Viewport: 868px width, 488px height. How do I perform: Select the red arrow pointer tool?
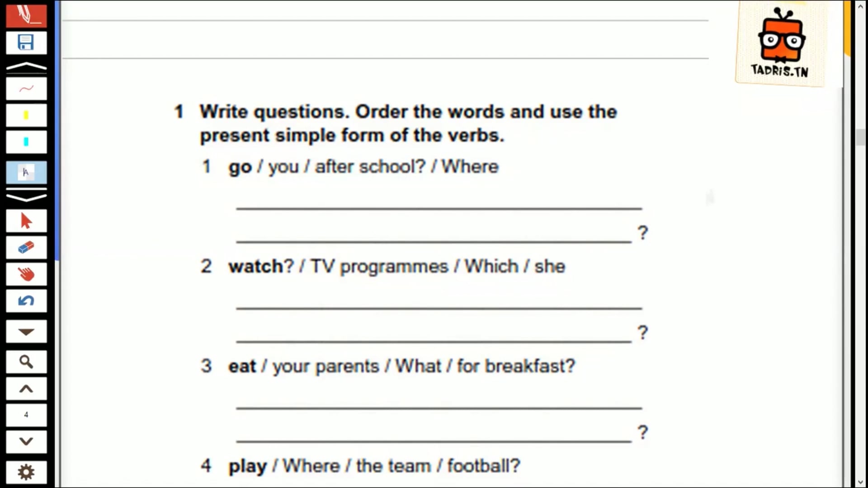(26, 221)
